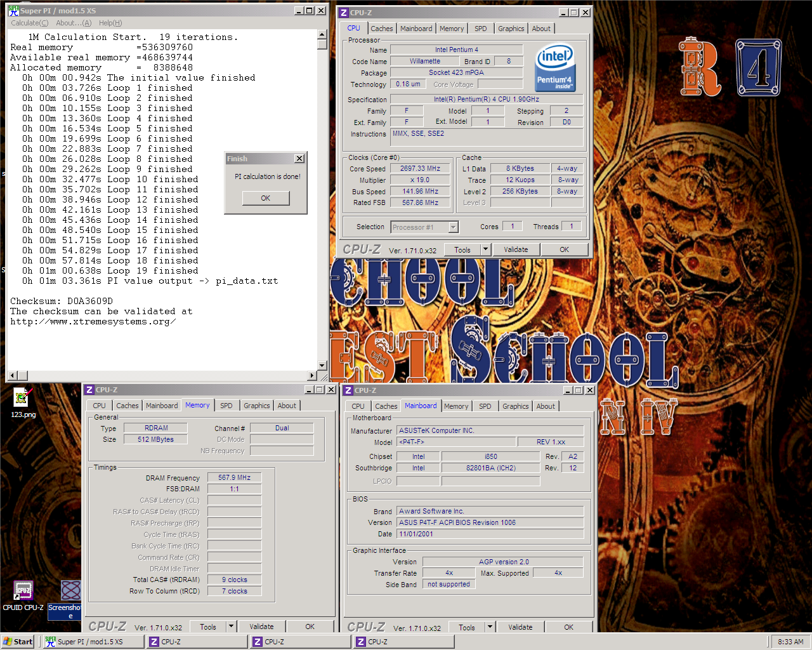Click the CPU-Z Z icon in the CPU window title bar
Image resolution: width=812 pixels, height=650 pixels.
(x=343, y=13)
